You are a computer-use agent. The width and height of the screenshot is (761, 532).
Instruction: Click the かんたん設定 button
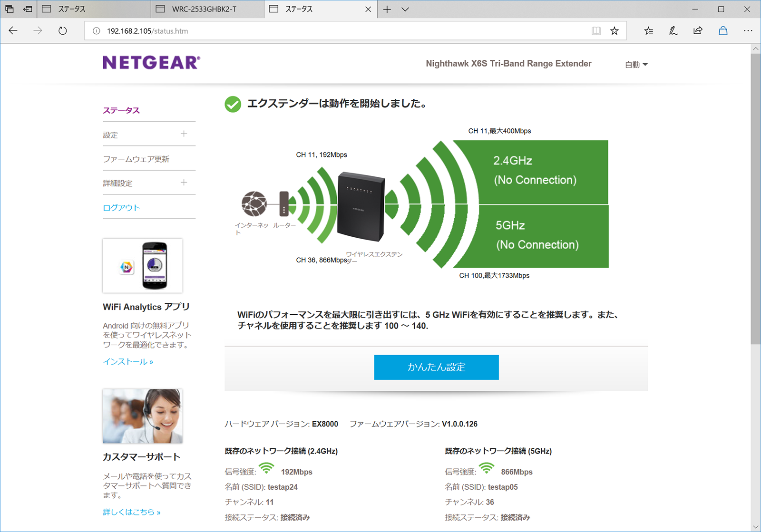click(436, 367)
